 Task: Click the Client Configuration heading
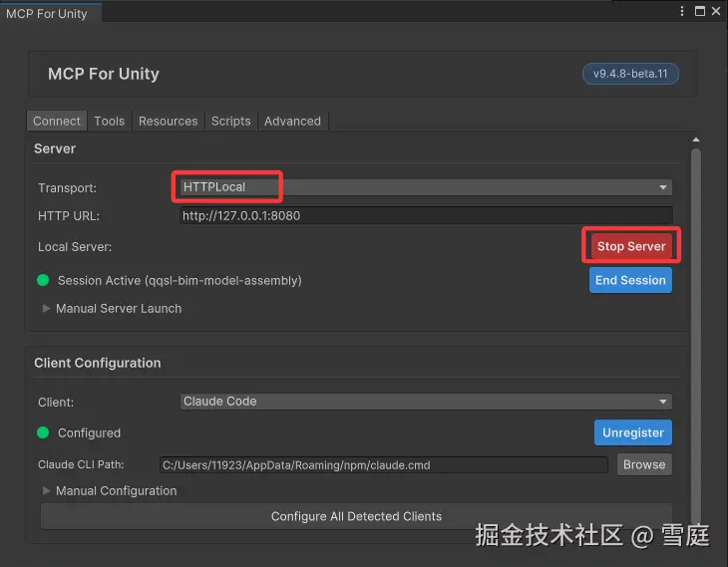tap(98, 363)
